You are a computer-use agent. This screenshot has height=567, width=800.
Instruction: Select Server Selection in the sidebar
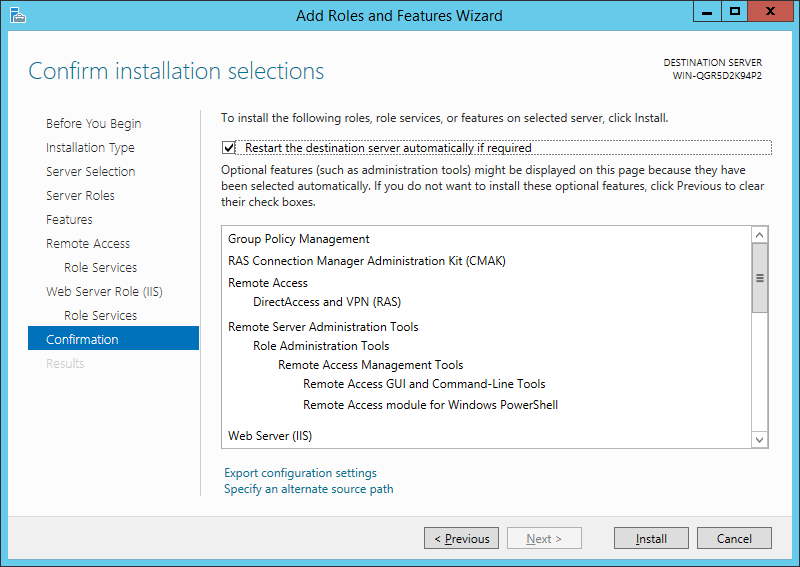(90, 171)
